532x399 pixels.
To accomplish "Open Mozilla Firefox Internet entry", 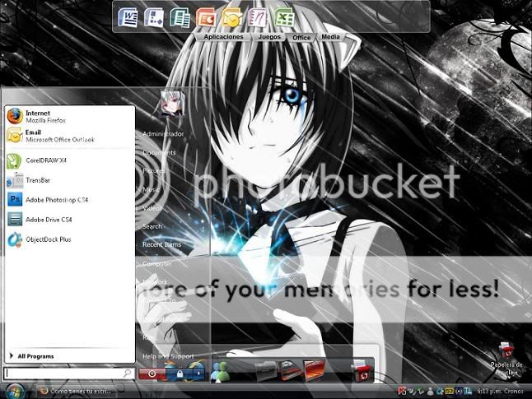I will click(x=45, y=116).
